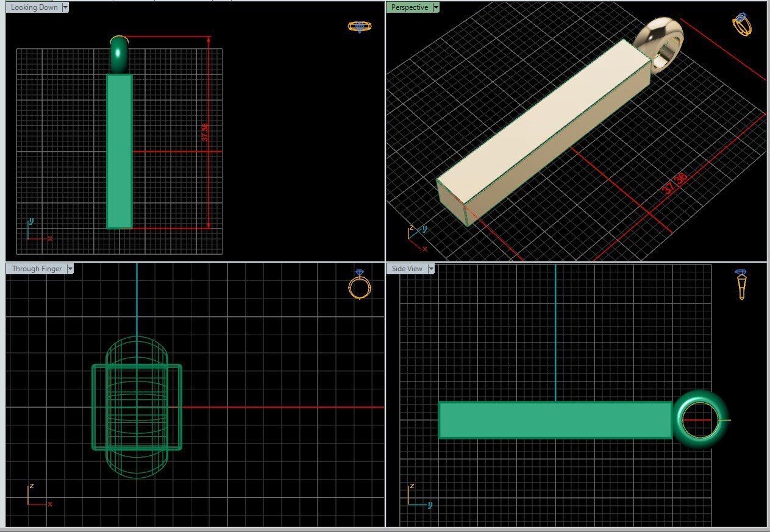Click the Side View viewport label
Screen dimensions: 770x532
tap(407, 269)
